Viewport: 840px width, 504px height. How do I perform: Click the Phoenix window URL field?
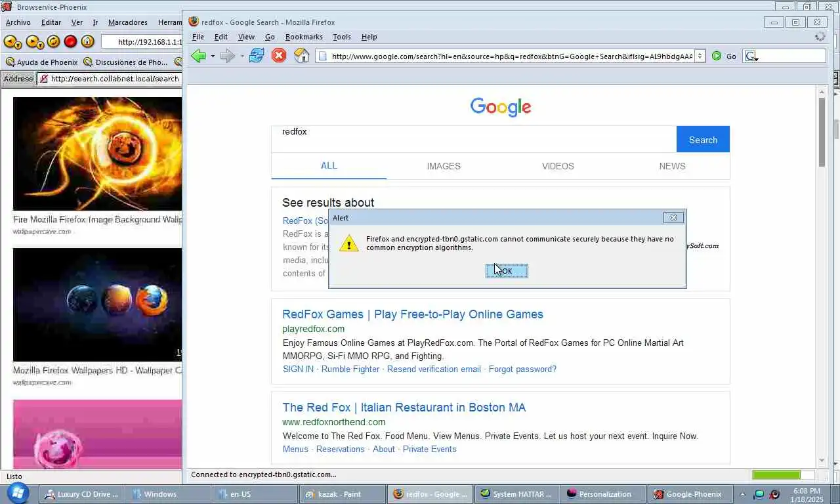pyautogui.click(x=142, y=42)
